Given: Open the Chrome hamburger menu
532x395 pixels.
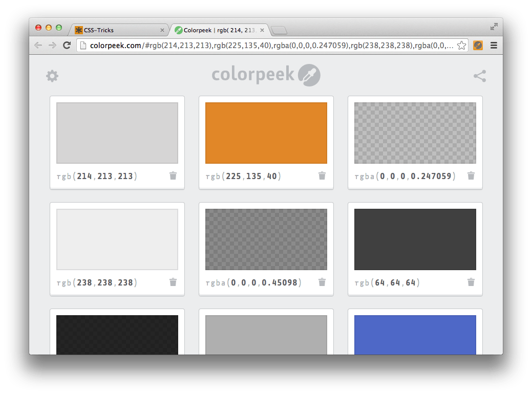Looking at the screenshot, I should 494,46.
